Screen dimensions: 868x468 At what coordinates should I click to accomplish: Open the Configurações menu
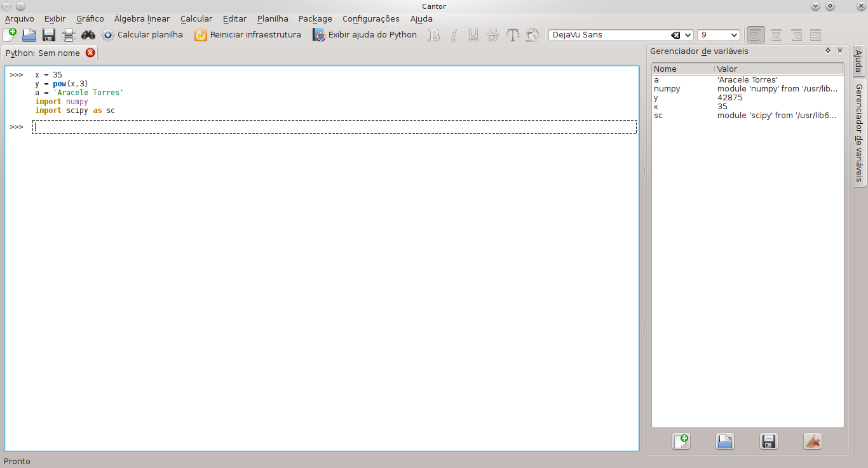coord(371,19)
